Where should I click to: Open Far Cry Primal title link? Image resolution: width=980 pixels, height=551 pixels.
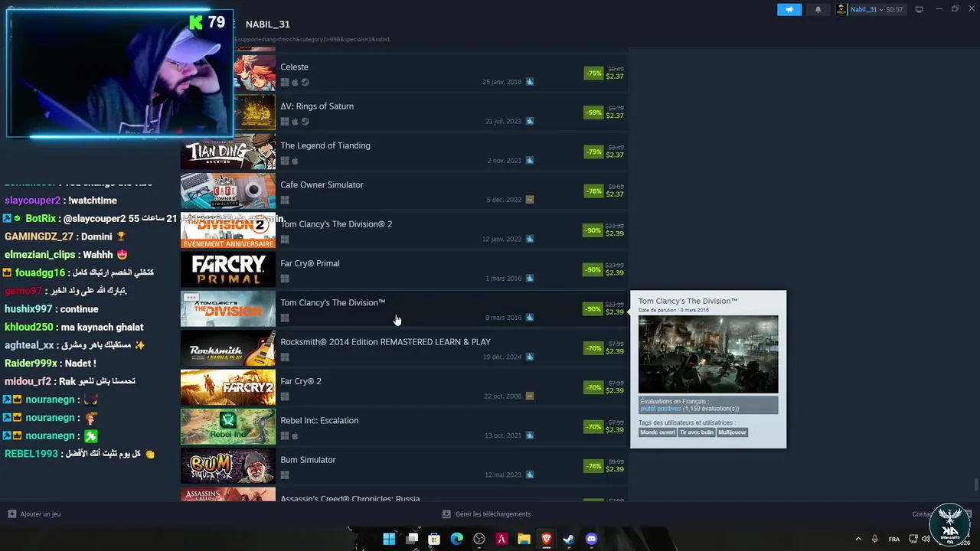pos(310,263)
